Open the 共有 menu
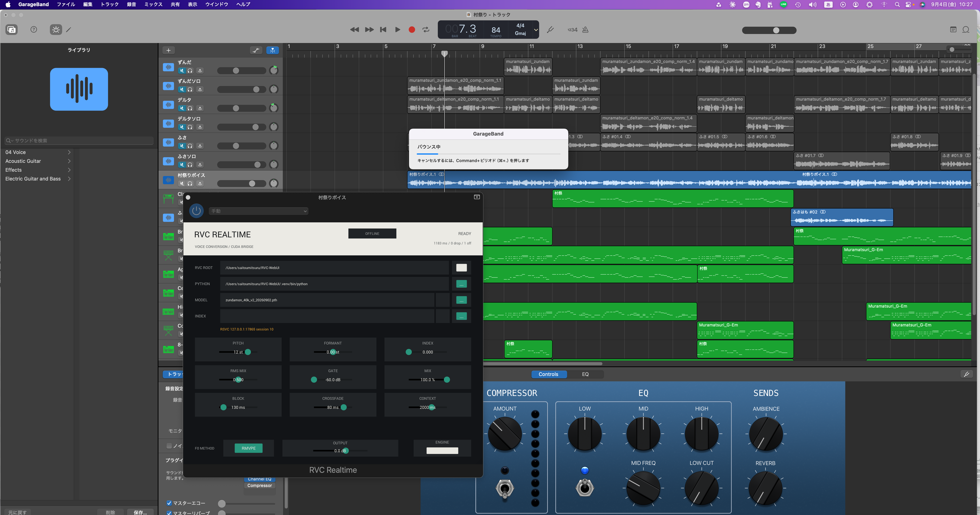This screenshot has height=515, width=980. coord(175,5)
